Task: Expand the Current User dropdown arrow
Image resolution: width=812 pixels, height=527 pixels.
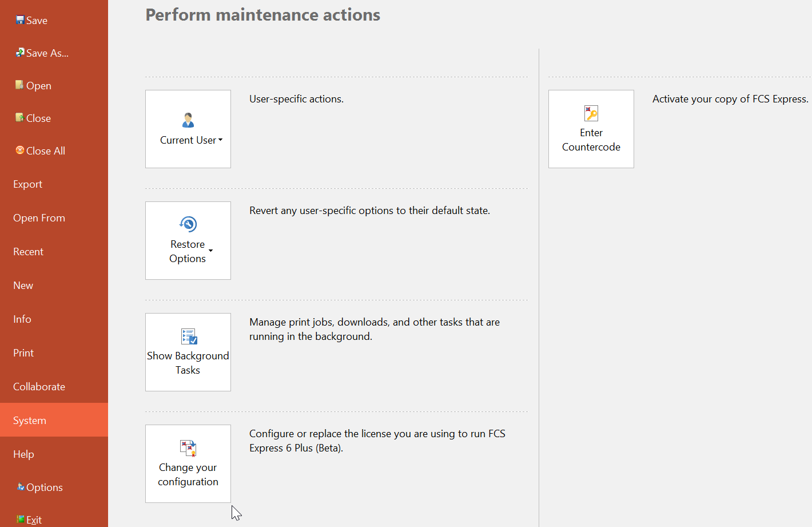Action: pyautogui.click(x=221, y=140)
